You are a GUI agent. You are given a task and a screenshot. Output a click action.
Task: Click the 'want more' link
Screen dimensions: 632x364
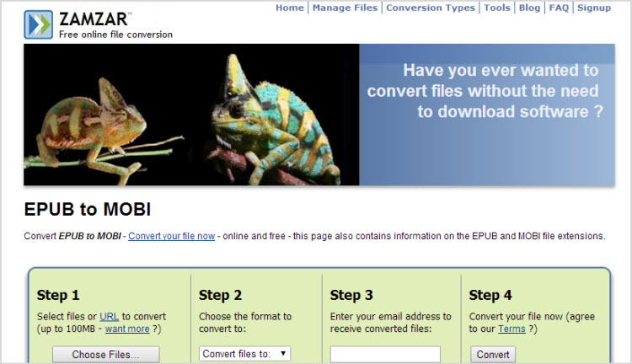[127, 329]
